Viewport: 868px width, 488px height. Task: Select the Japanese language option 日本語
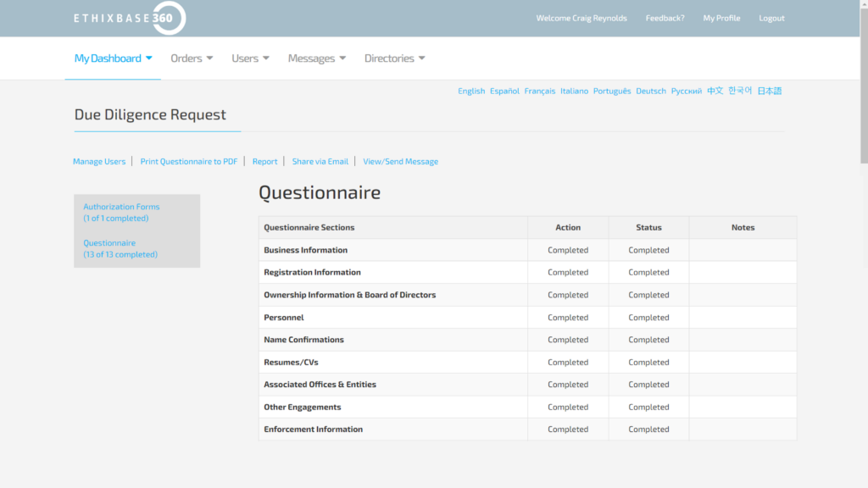(x=769, y=91)
